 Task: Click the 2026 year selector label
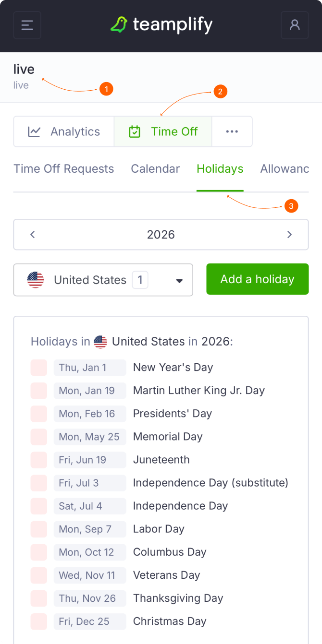click(161, 235)
